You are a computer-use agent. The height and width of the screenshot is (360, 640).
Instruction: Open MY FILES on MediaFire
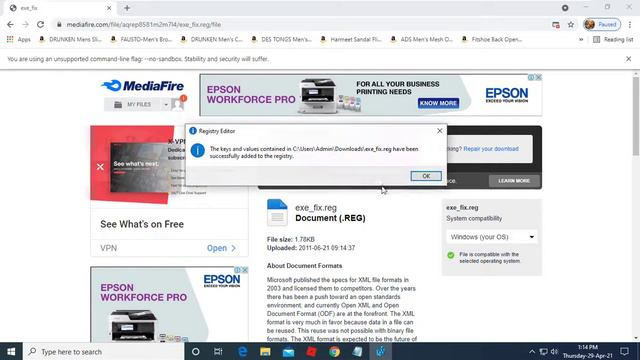coord(133,104)
